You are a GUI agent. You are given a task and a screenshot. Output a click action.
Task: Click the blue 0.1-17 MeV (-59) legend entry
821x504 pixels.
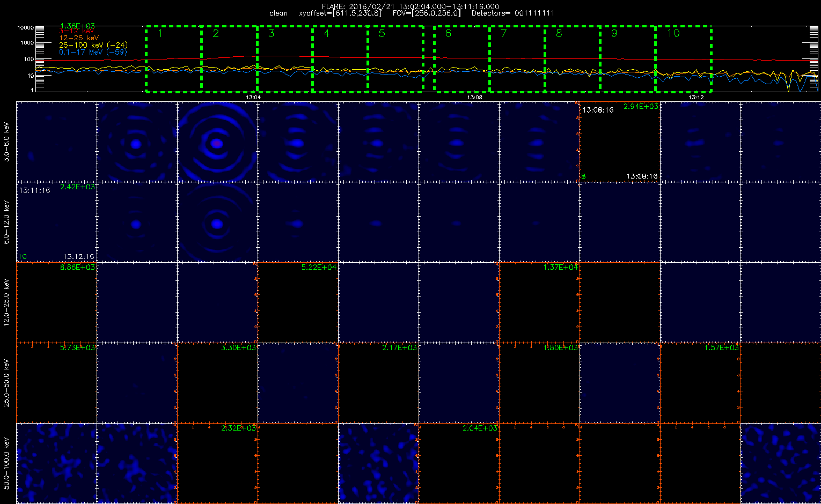point(93,53)
